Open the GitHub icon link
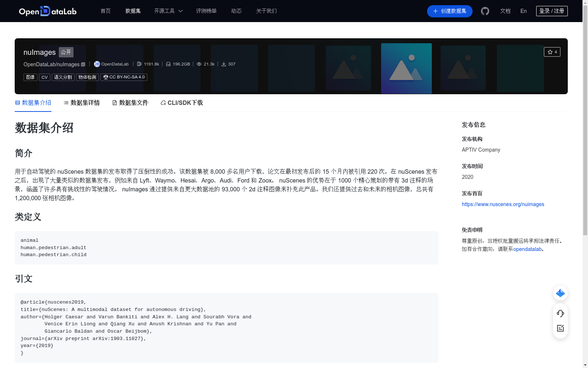 485,11
